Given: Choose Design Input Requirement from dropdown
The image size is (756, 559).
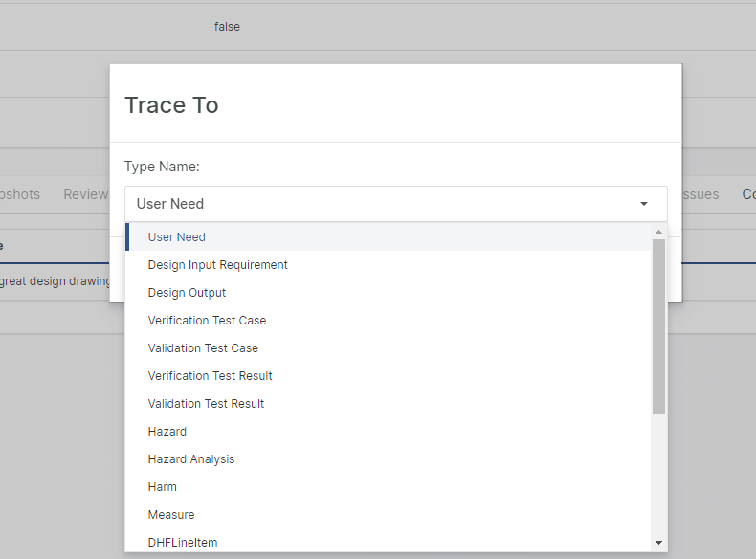Looking at the screenshot, I should 217,265.
